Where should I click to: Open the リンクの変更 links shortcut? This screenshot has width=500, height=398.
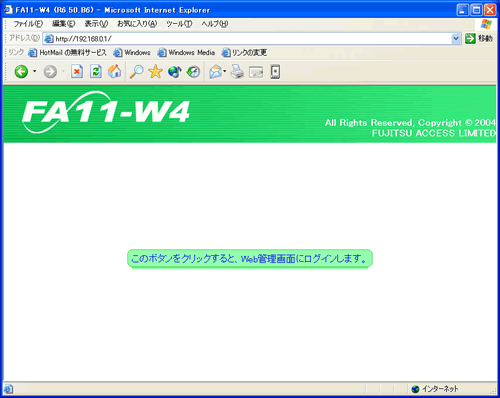pos(244,53)
